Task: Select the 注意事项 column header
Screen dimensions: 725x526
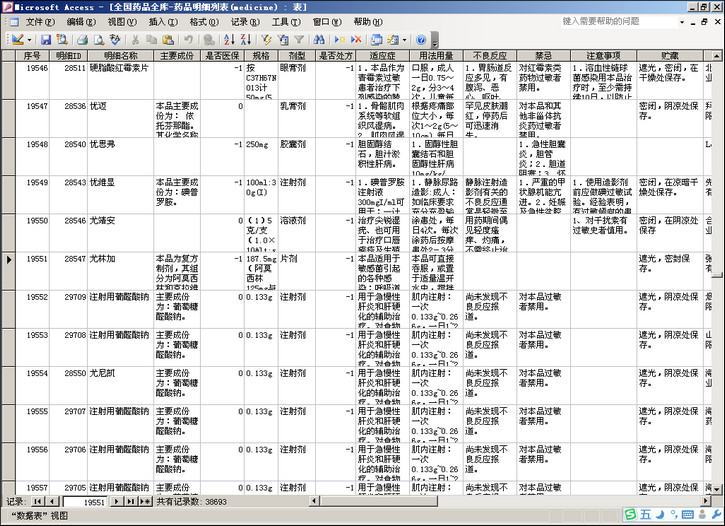Action: 603,56
